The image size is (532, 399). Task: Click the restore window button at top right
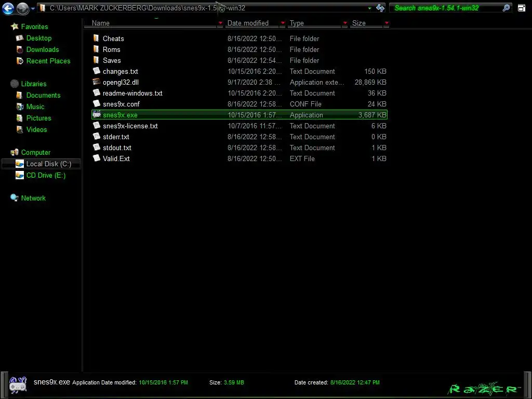point(522,8)
